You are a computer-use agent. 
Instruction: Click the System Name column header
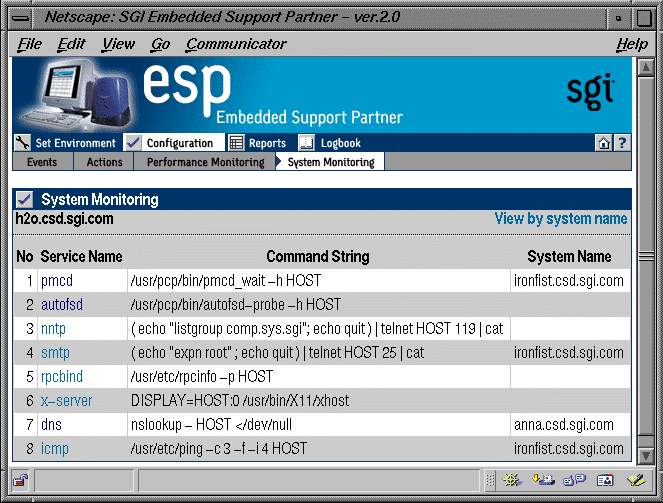pos(569,256)
